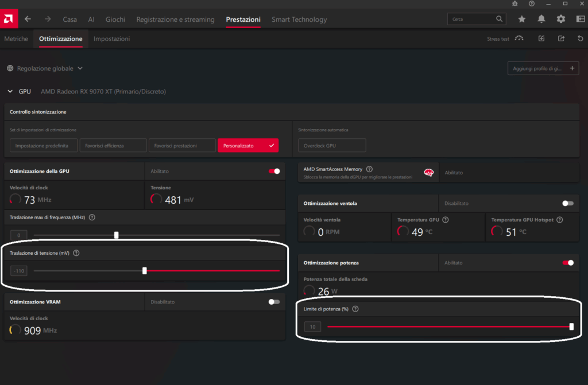This screenshot has width=588, height=385.
Task: Click the 26 W total board power reading
Action: [x=328, y=291]
